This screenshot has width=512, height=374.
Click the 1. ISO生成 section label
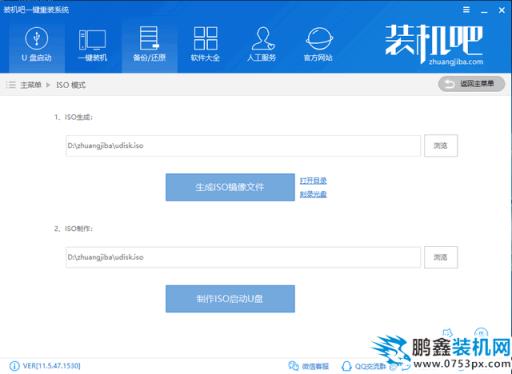pyautogui.click(x=74, y=117)
